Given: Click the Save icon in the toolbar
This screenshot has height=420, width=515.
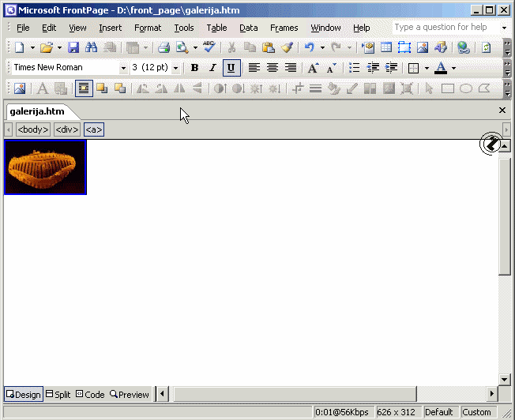Looking at the screenshot, I should (x=73, y=47).
